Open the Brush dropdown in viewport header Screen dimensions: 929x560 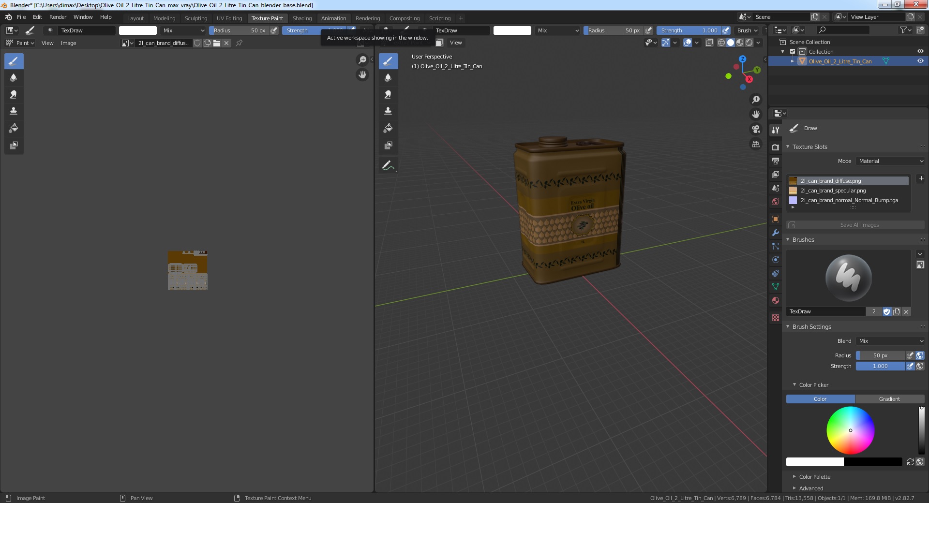[x=747, y=30]
